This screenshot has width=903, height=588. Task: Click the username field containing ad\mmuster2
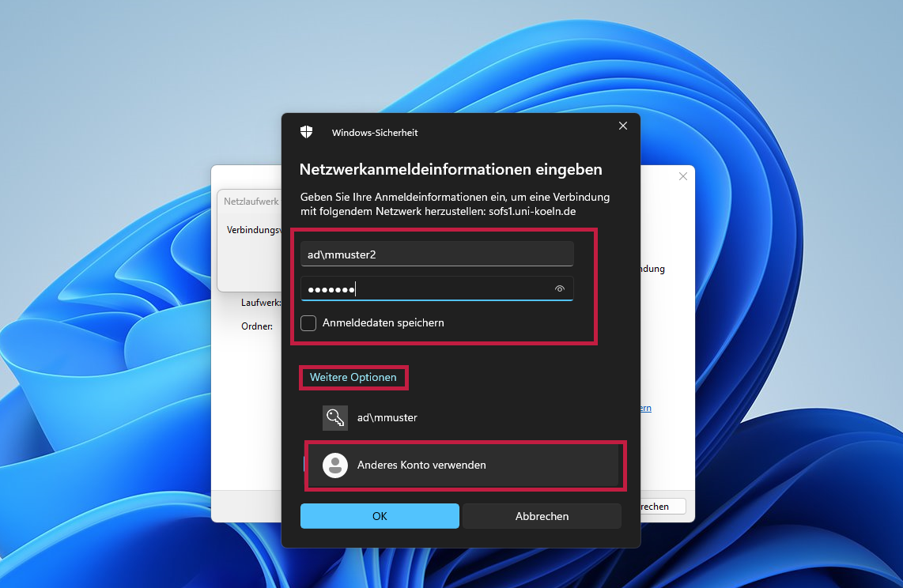tap(436, 254)
